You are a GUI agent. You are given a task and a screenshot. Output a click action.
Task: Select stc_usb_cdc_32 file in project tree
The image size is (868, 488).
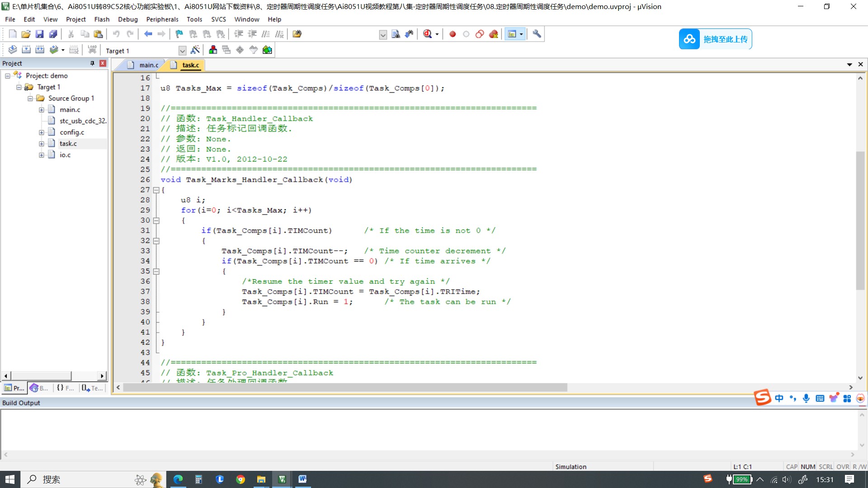(x=83, y=121)
